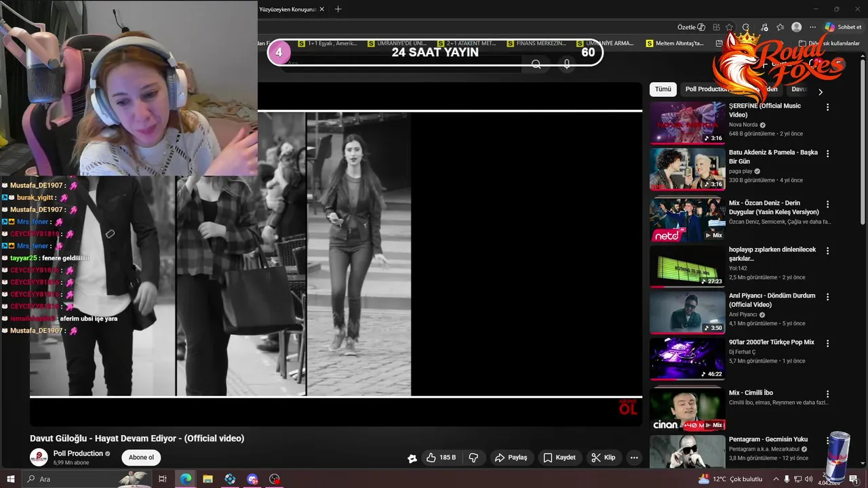Toggle the microphone icon in system tray
868x488 pixels.
[x=787, y=479]
